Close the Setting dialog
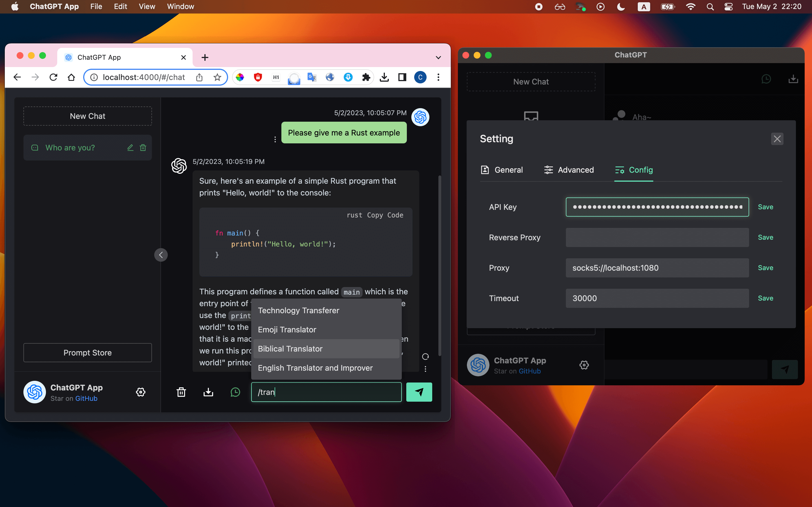The image size is (812, 507). point(777,139)
